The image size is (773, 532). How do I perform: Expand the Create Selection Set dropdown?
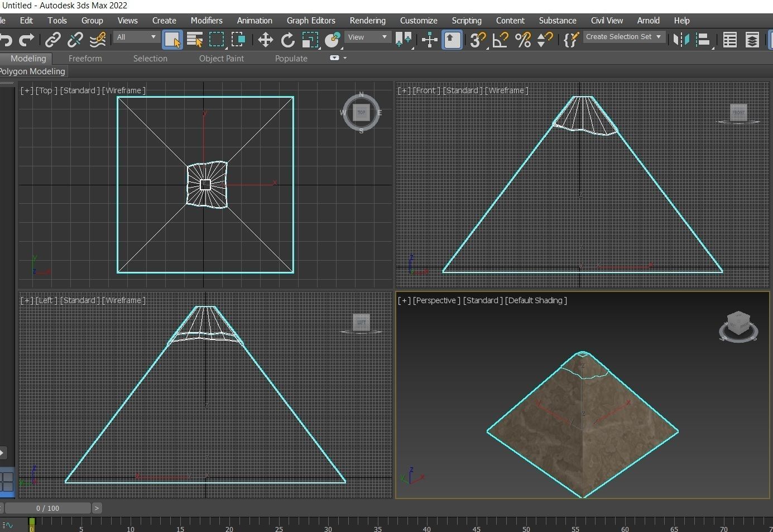pos(625,37)
